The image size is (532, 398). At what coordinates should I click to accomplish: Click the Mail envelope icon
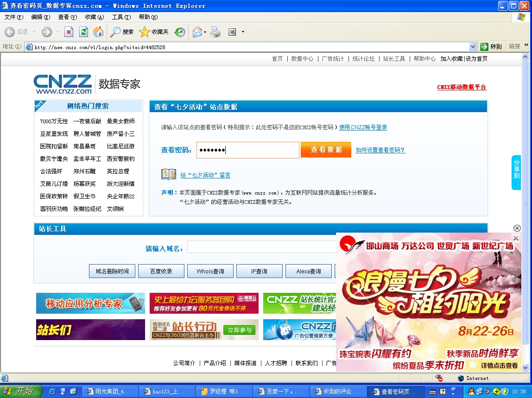click(197, 32)
